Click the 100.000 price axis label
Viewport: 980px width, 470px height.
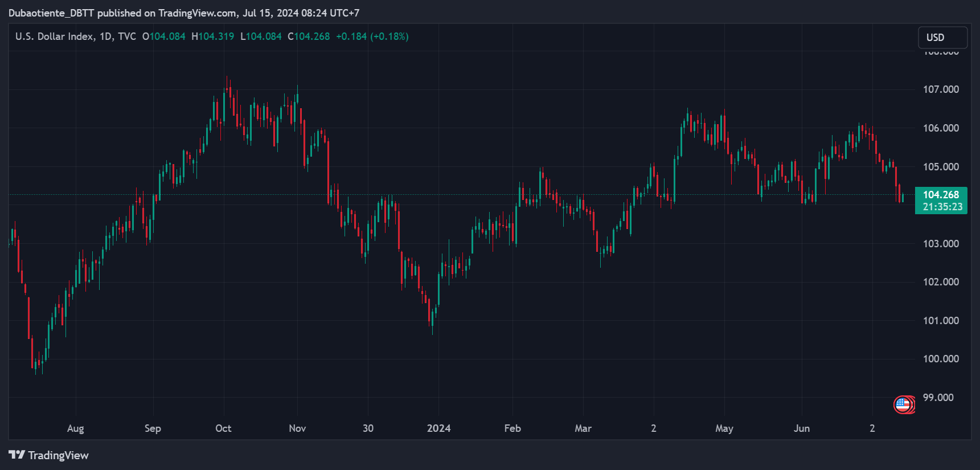pyautogui.click(x=941, y=359)
